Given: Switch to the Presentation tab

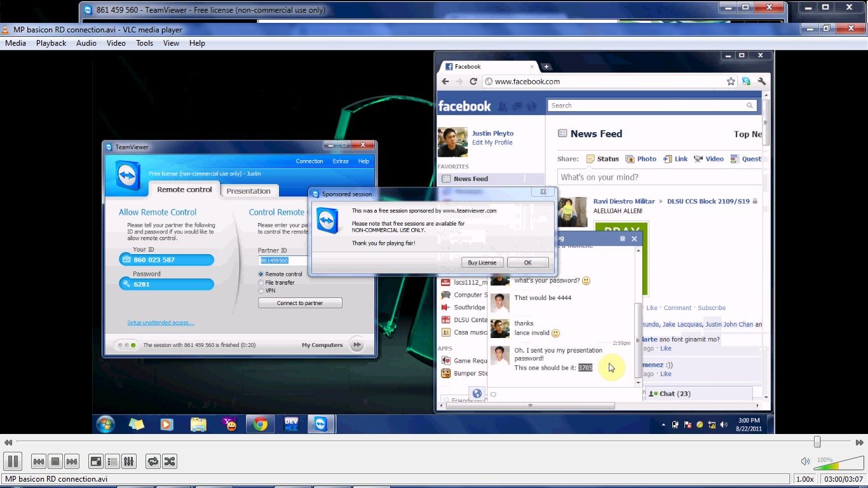Looking at the screenshot, I should click(x=249, y=191).
